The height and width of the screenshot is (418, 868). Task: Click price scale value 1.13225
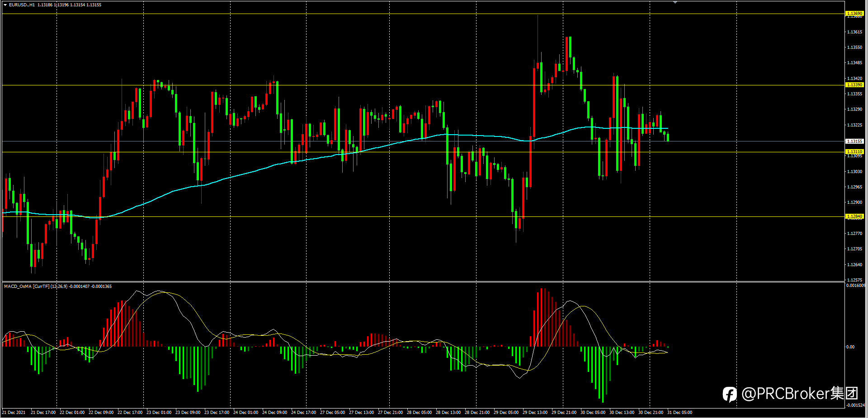click(x=854, y=125)
